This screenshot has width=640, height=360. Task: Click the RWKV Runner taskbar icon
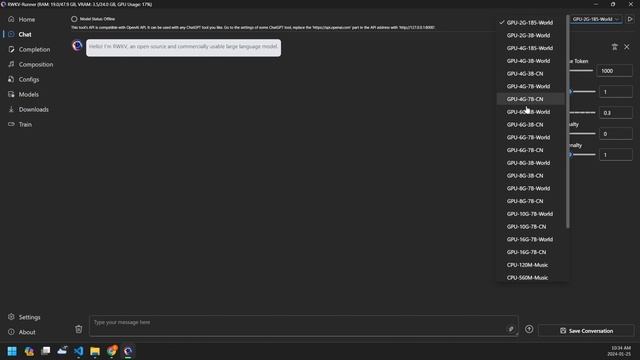coord(128,351)
